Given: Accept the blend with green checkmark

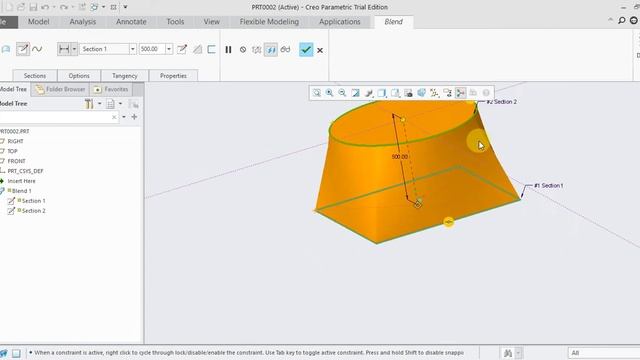Looking at the screenshot, I should tap(306, 50).
